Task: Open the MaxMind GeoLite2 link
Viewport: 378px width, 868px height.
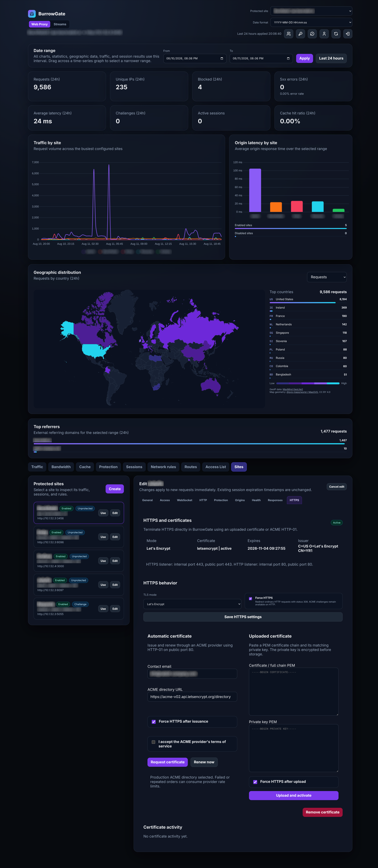Action: [x=293, y=389]
